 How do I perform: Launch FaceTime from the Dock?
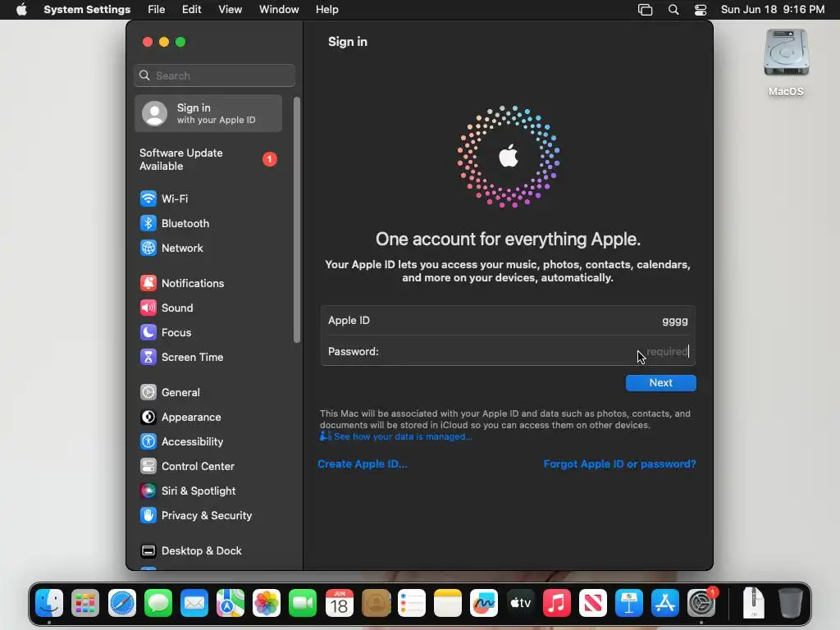tap(303, 603)
